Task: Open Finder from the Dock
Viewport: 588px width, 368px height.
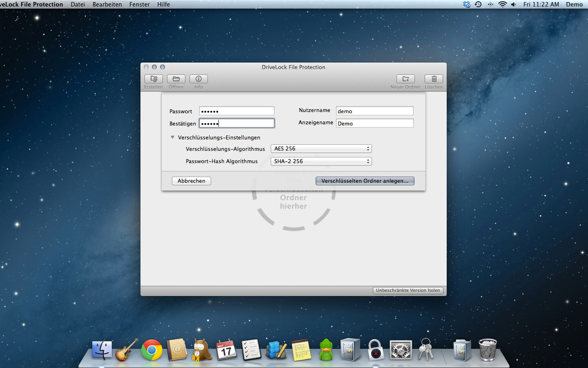Action: coord(102,350)
